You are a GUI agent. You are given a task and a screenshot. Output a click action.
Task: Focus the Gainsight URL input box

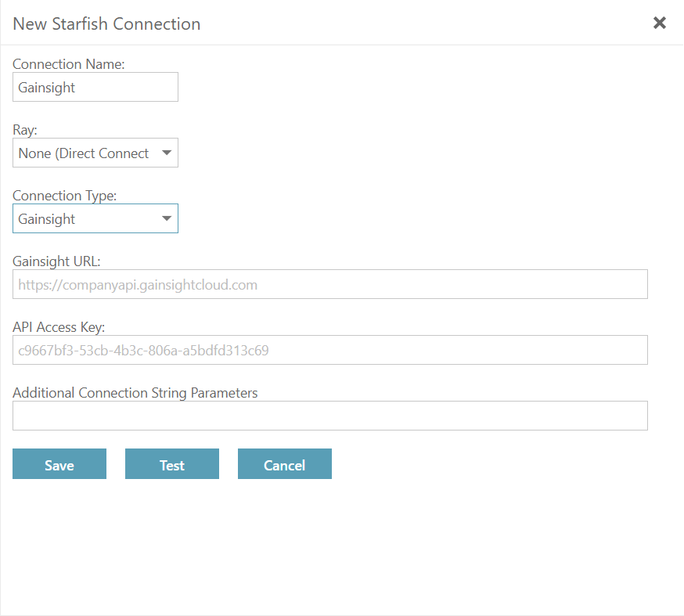[329, 284]
